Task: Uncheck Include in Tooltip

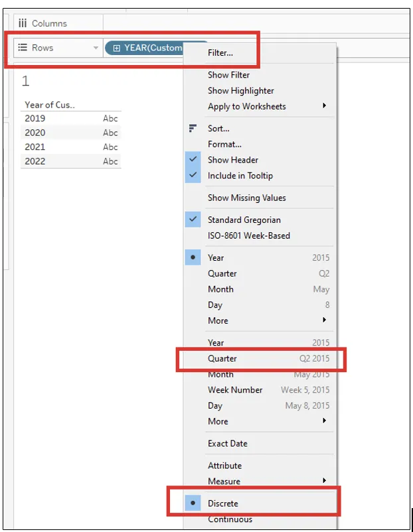Action: (193, 176)
